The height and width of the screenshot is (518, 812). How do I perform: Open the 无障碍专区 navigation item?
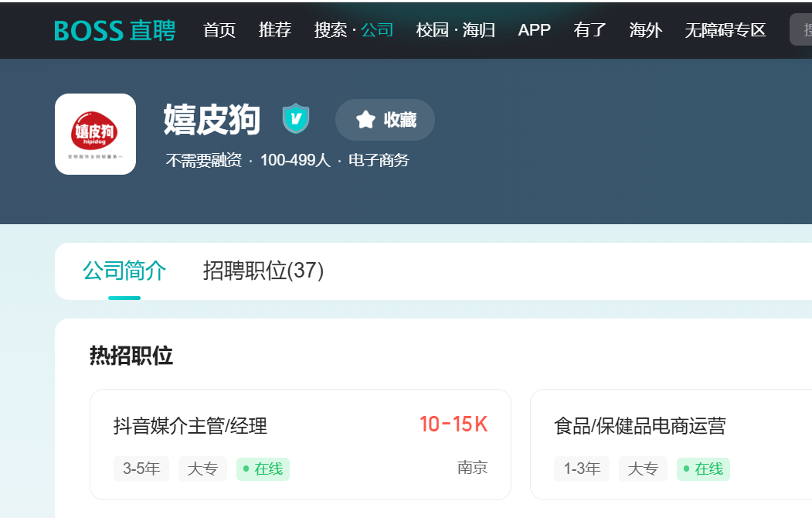[725, 30]
